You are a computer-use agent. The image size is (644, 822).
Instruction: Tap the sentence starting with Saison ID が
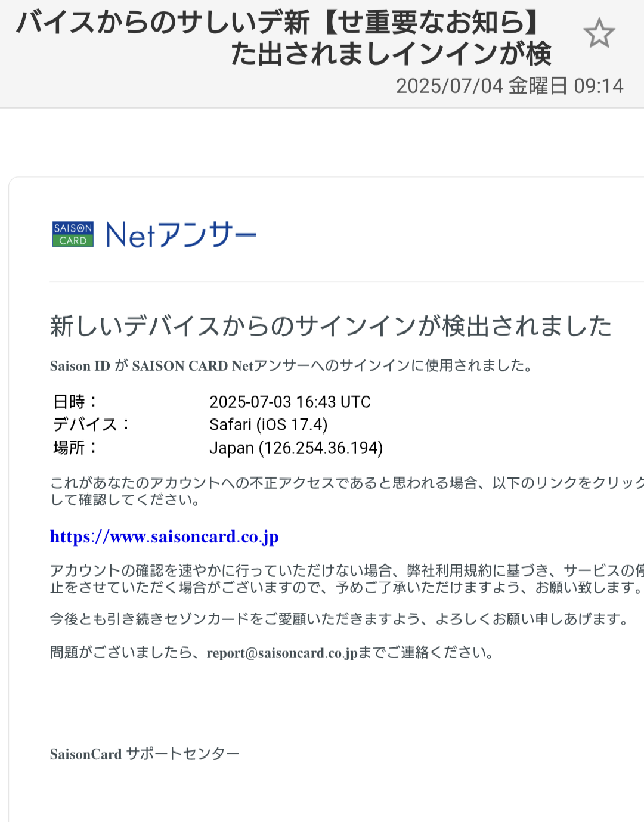tap(292, 365)
